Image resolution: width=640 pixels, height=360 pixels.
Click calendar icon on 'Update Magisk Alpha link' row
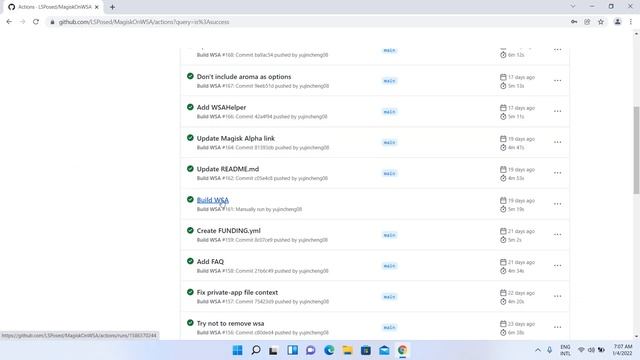[503, 139]
